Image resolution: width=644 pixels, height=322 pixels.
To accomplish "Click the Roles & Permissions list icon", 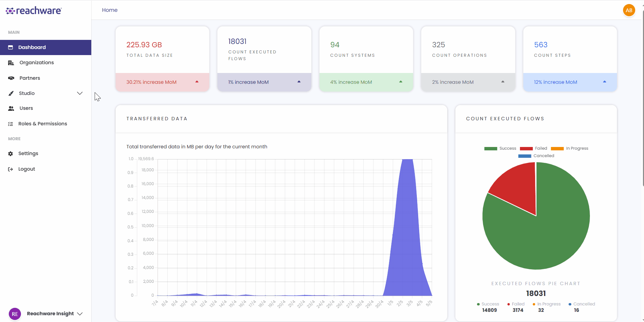I will 10,124.
